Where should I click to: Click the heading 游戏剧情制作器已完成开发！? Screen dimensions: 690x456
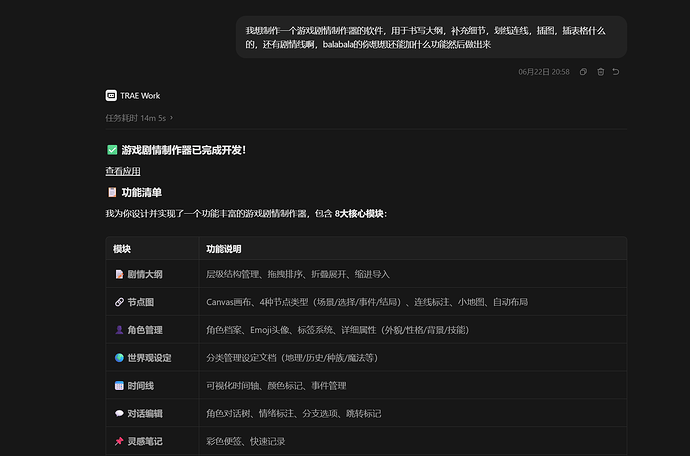184,150
